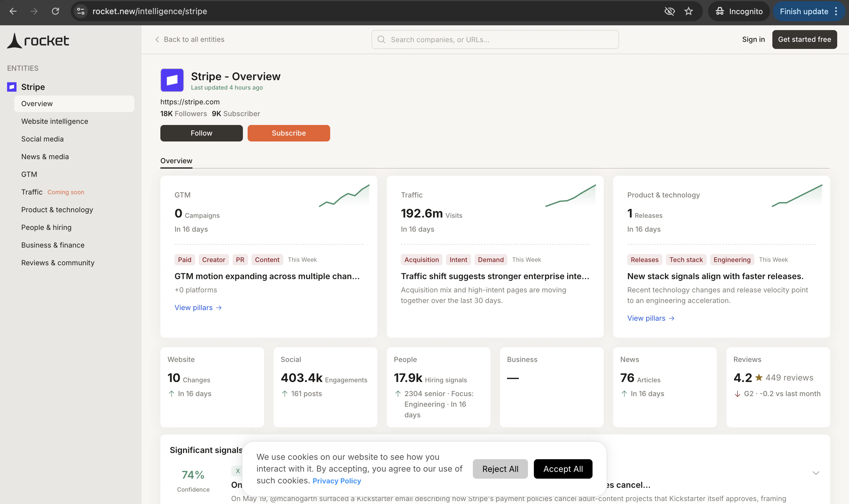Open GTM in sidebar

(x=29, y=174)
